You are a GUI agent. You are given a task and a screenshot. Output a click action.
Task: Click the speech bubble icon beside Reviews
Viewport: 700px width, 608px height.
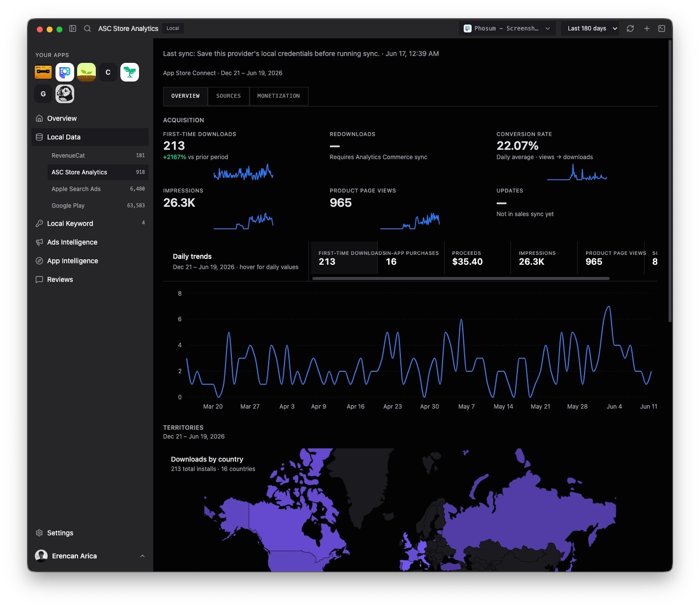point(39,279)
